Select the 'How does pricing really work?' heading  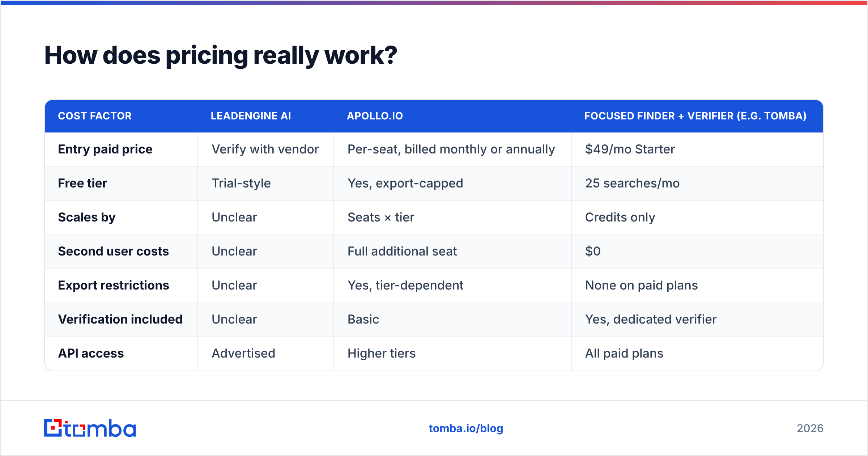[221, 55]
